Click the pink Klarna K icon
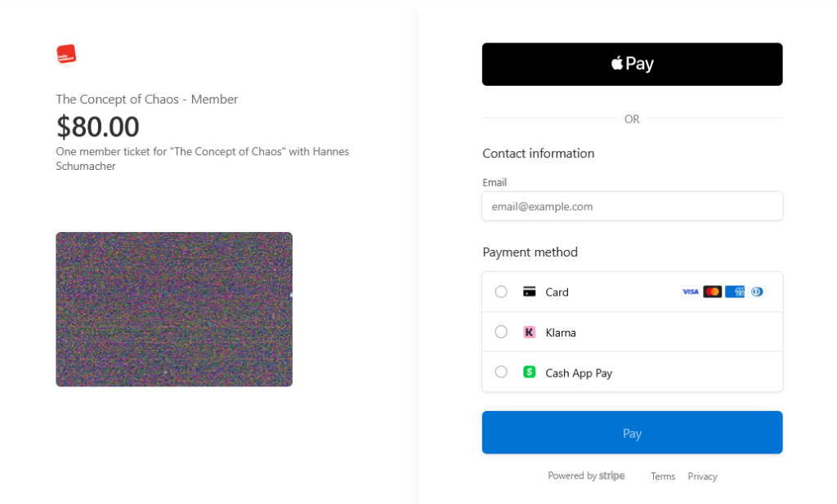Image resolution: width=837 pixels, height=504 pixels. click(x=529, y=332)
